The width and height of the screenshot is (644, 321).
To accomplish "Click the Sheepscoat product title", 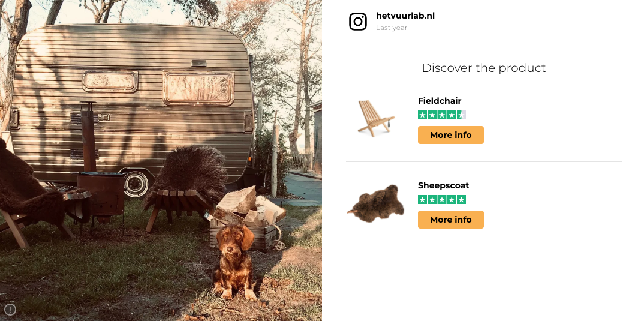I will click(x=443, y=185).
